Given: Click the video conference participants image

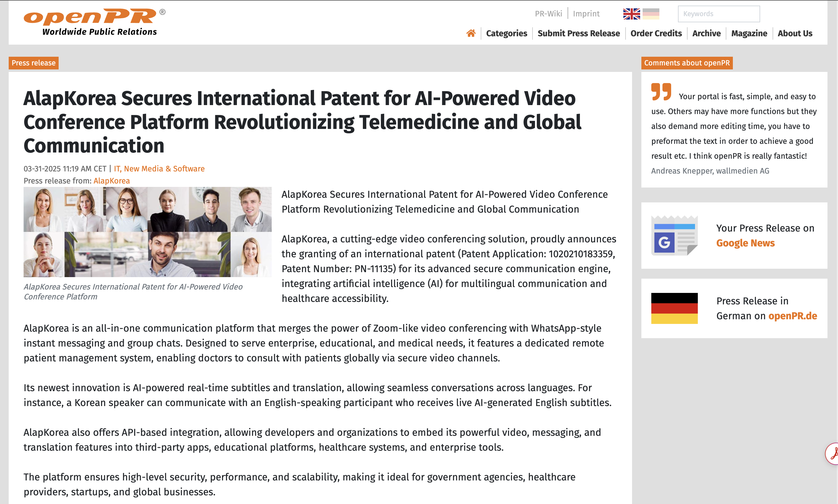Looking at the screenshot, I should [x=148, y=232].
